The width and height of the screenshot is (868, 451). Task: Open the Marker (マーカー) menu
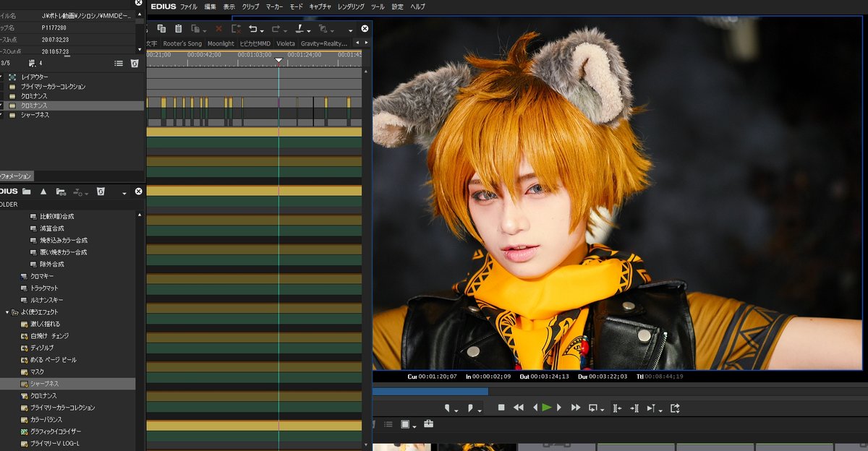coord(275,7)
